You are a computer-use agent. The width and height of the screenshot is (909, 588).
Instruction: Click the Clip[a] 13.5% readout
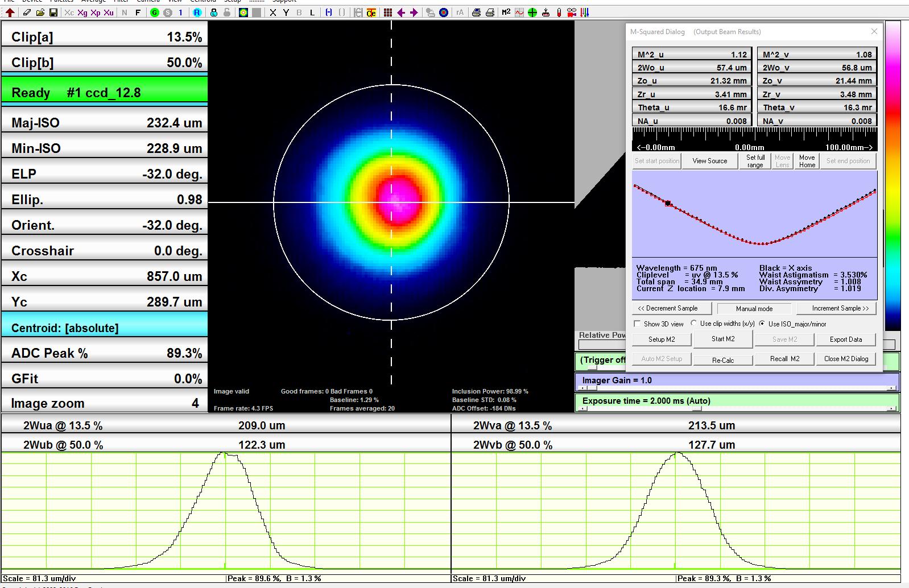point(105,37)
